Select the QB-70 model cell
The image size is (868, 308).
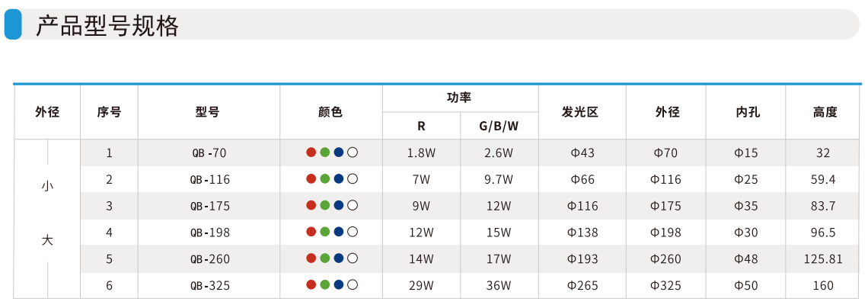[x=209, y=153]
